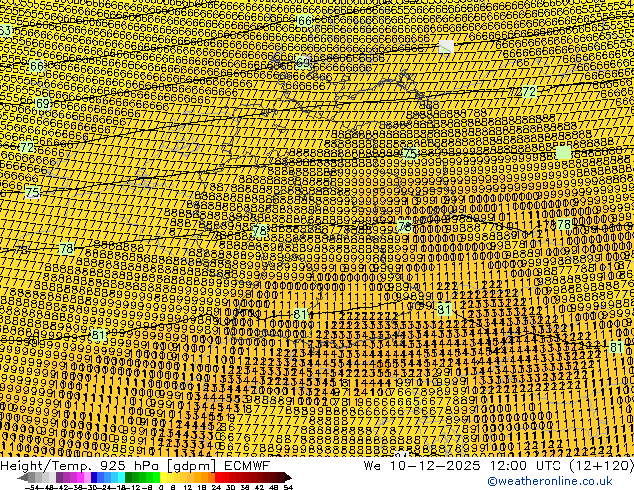Pick the dark blue legend swatch at -30
This screenshot has height=490, width=634.
[x=94, y=477]
